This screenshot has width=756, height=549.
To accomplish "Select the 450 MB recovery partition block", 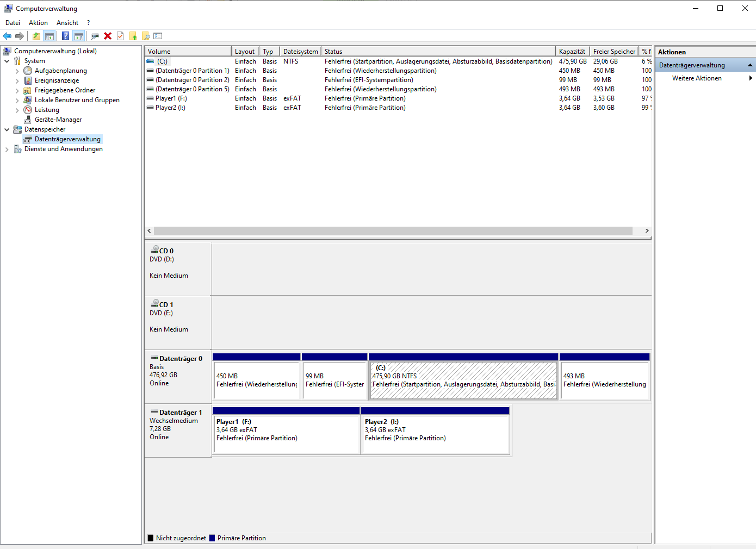I will click(257, 377).
